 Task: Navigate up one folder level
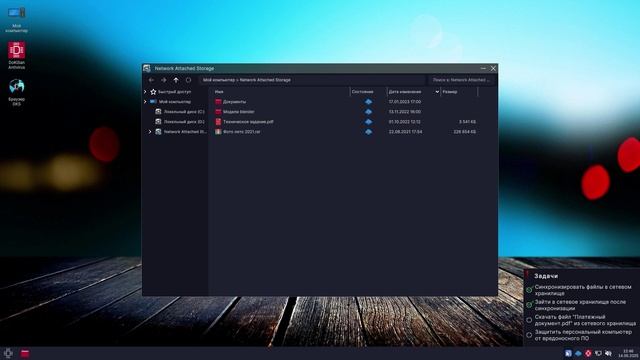[x=176, y=80]
